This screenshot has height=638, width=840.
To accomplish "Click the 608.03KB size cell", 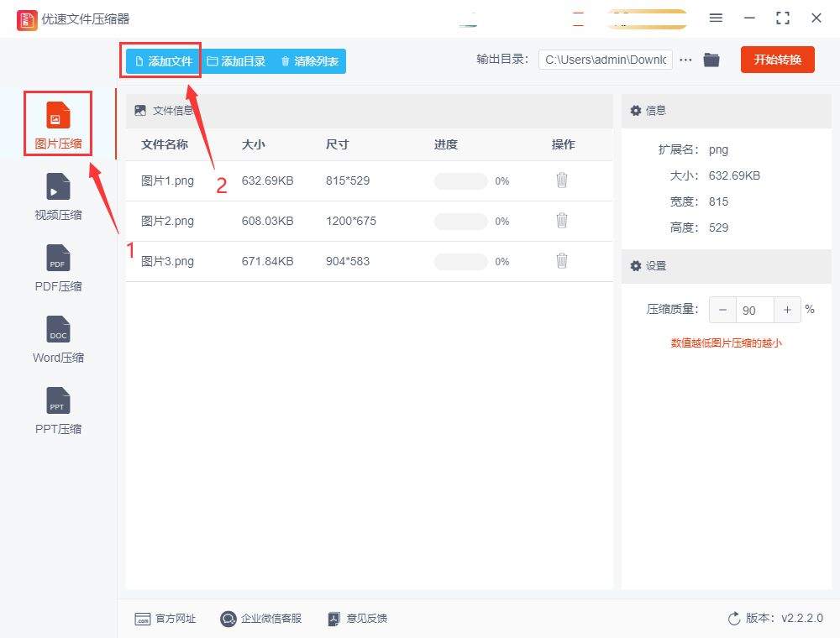I will point(267,221).
